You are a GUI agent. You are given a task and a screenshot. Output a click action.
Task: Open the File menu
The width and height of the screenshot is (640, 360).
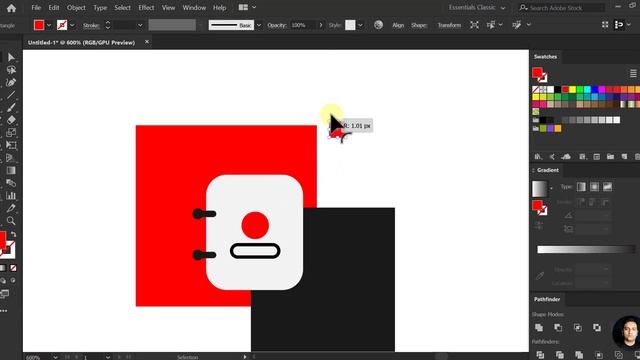[36, 8]
